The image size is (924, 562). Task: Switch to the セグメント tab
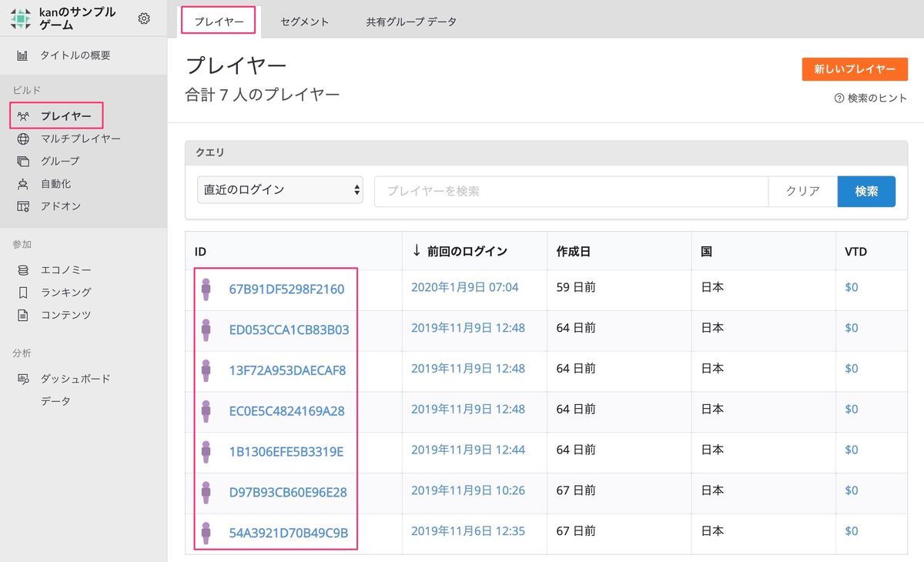pyautogui.click(x=304, y=22)
